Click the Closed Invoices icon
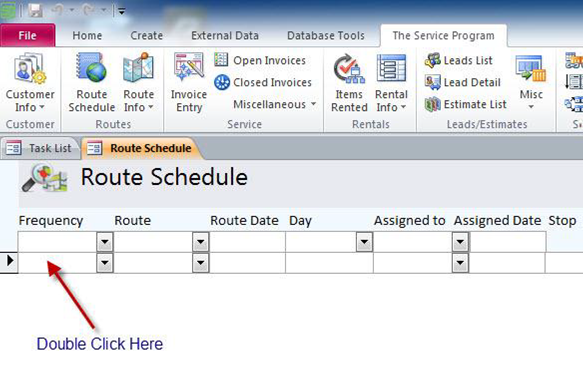The image size is (583, 372). click(222, 82)
